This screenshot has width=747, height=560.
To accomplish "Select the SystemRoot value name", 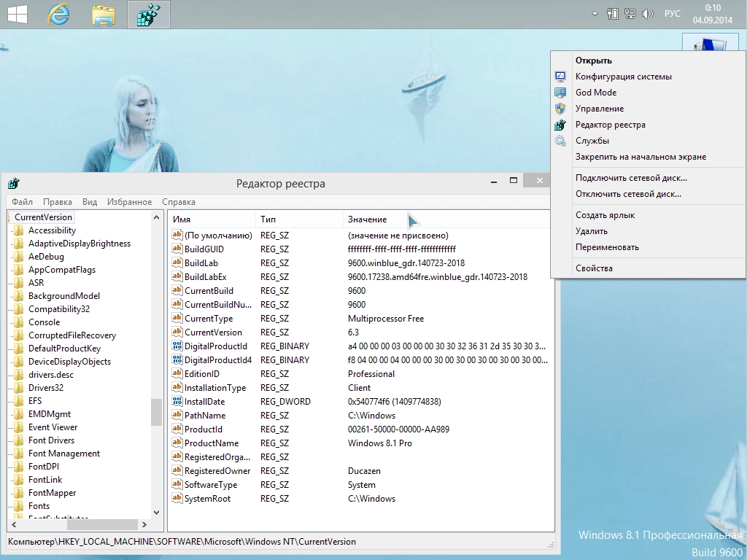I will [207, 499].
